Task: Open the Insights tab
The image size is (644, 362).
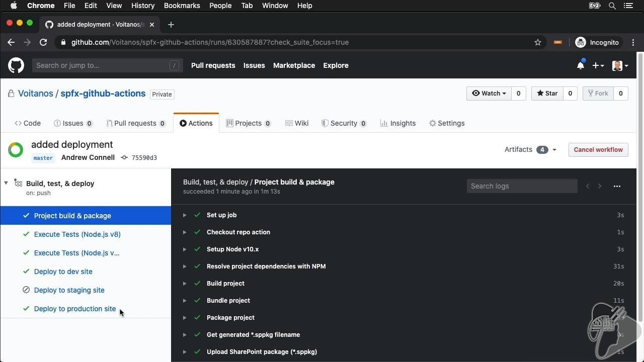Action: pos(398,123)
